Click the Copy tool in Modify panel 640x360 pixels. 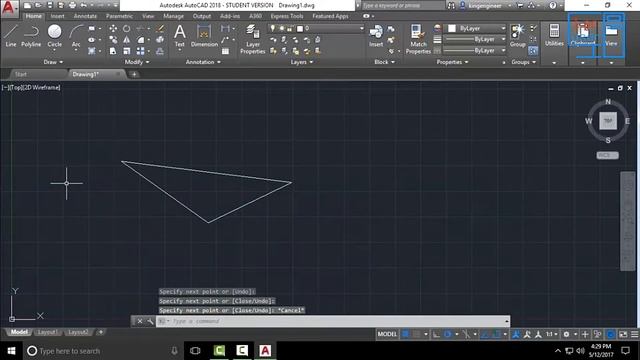pyautogui.click(x=113, y=40)
